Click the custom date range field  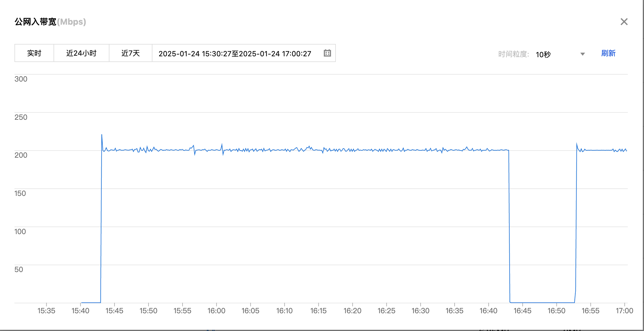coord(244,53)
